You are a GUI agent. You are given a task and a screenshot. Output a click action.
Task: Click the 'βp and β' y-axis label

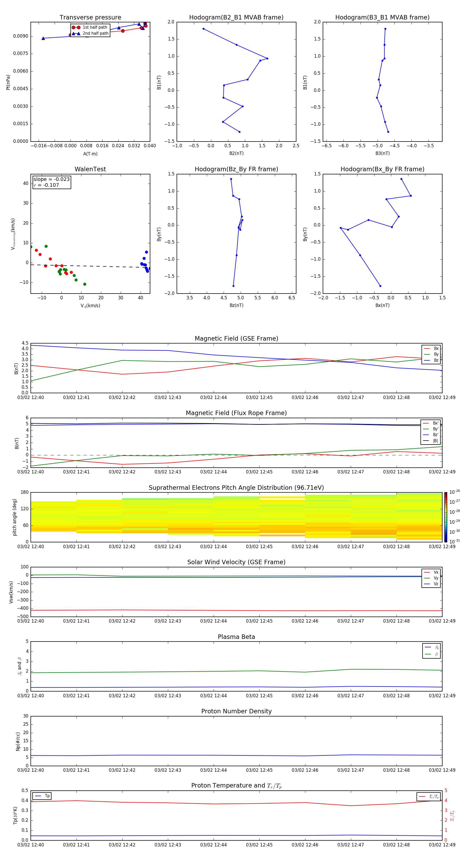(19, 667)
